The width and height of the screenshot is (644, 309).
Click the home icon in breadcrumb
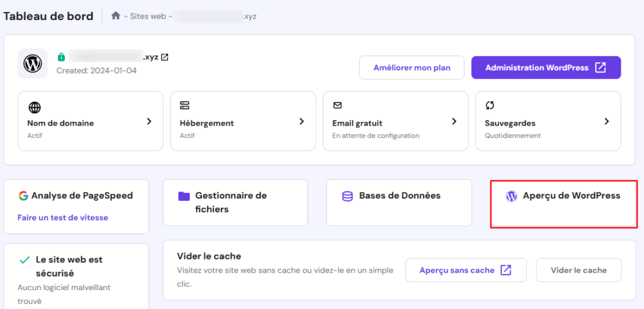tap(116, 16)
